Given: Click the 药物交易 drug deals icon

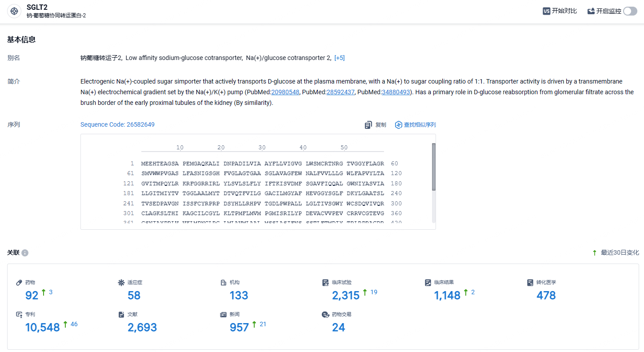Looking at the screenshot, I should pos(325,314).
